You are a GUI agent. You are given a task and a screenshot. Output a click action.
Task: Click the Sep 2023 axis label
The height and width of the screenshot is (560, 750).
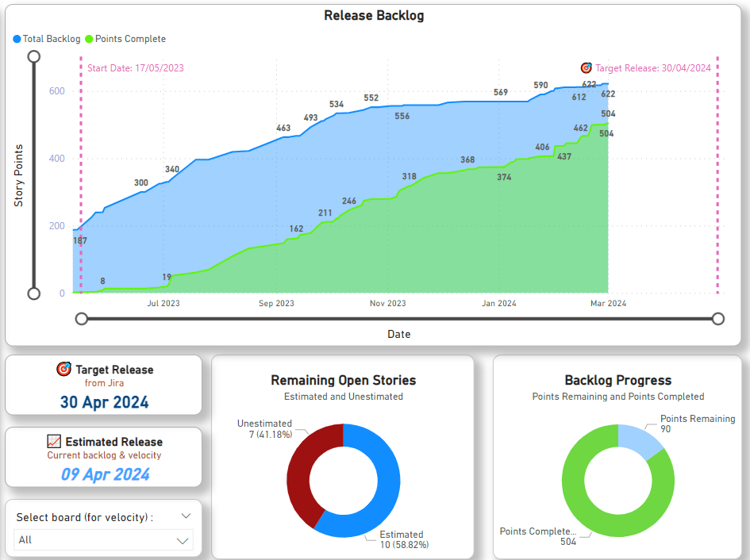[x=276, y=303]
